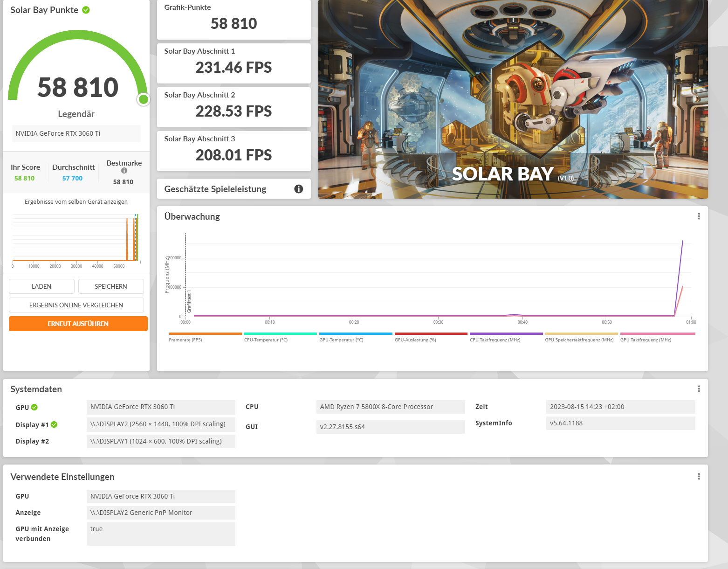Click the Display #2 DISPLAY1 value
728x569 pixels.
[161, 441]
